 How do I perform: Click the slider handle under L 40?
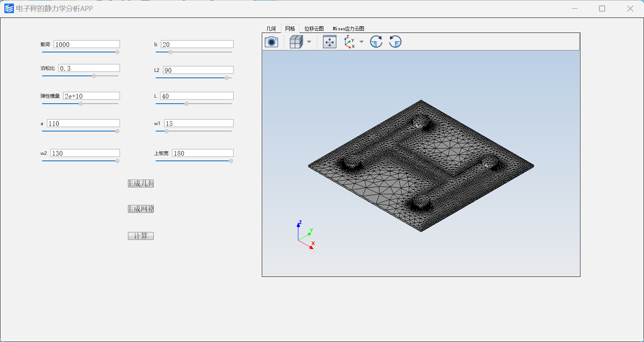click(186, 104)
